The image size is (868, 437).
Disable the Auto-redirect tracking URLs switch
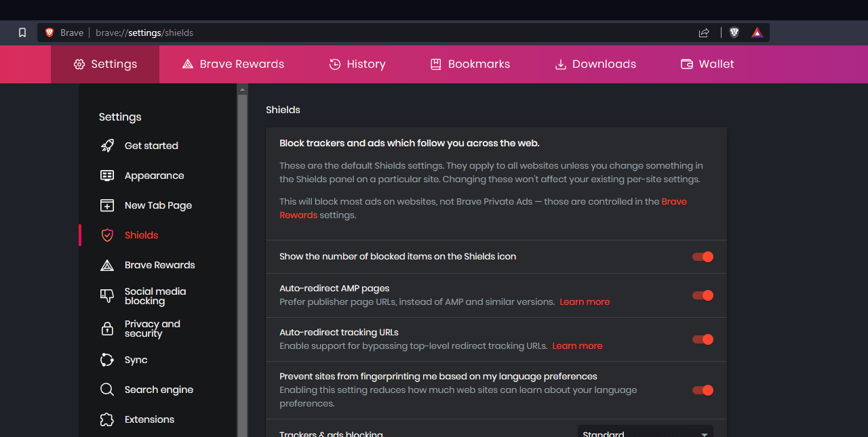tap(703, 339)
